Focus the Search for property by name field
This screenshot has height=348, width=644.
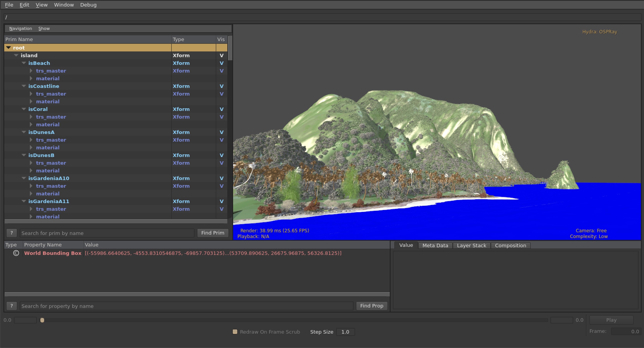point(186,306)
